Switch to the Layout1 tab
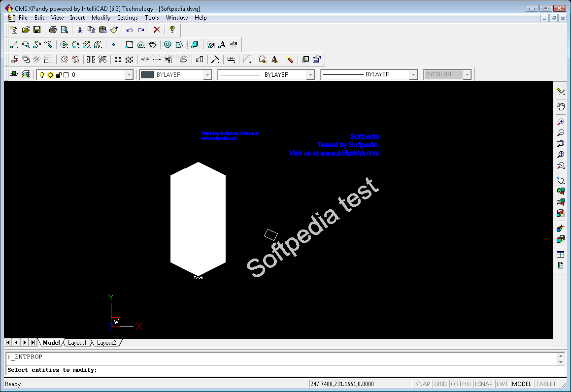 pyautogui.click(x=77, y=342)
